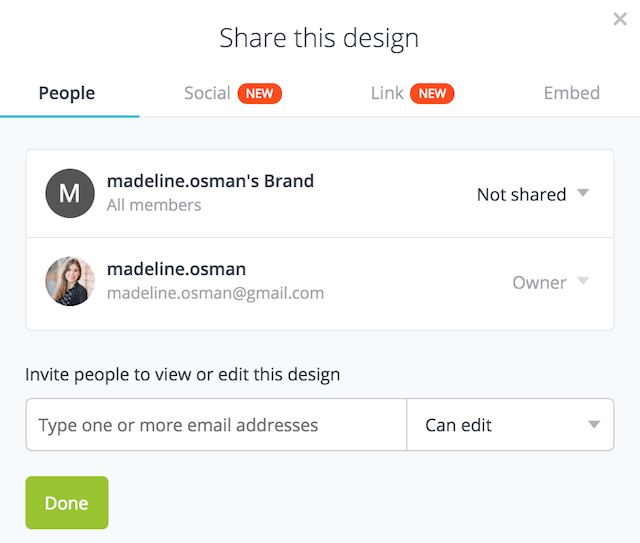640x543 pixels.
Task: Open the Social tab
Action: [207, 94]
